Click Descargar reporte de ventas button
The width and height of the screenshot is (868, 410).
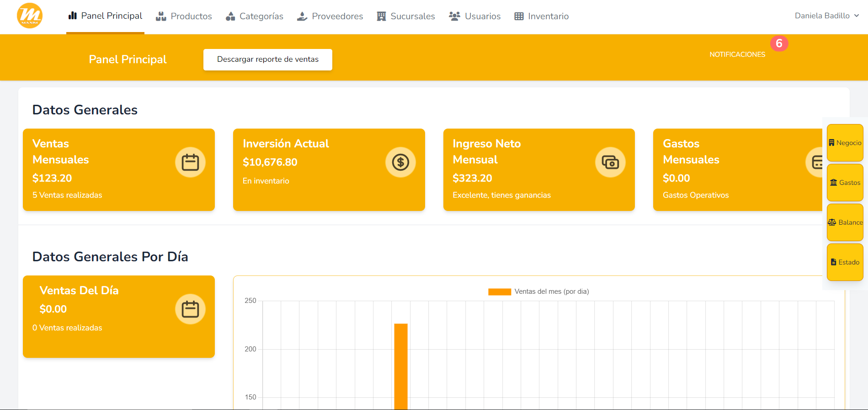click(x=268, y=59)
